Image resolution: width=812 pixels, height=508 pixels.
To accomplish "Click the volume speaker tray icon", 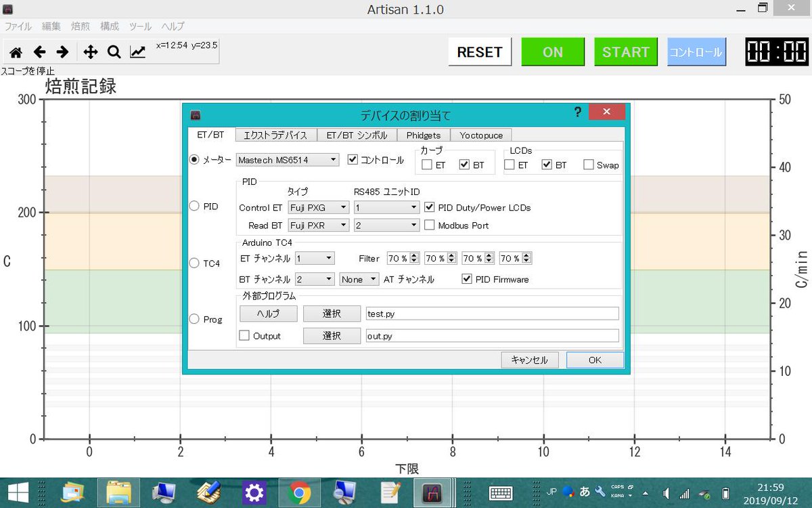I will pyautogui.click(x=665, y=493).
